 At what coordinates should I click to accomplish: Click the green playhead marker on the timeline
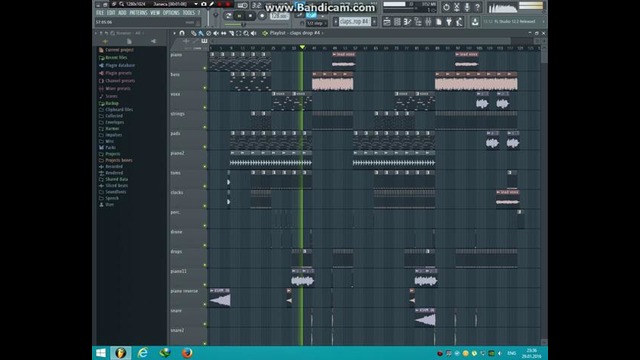tap(302, 48)
